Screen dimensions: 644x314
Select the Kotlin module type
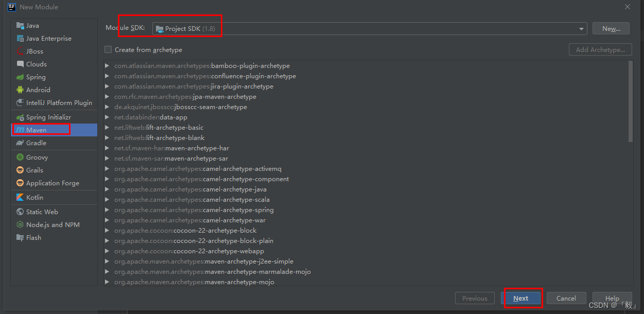coord(54,198)
